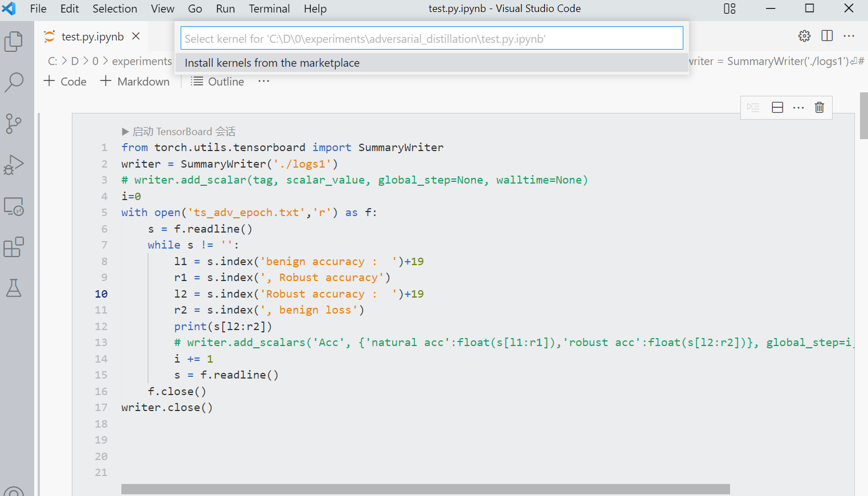
Task: Delete the current notebook cell
Action: [x=819, y=107]
